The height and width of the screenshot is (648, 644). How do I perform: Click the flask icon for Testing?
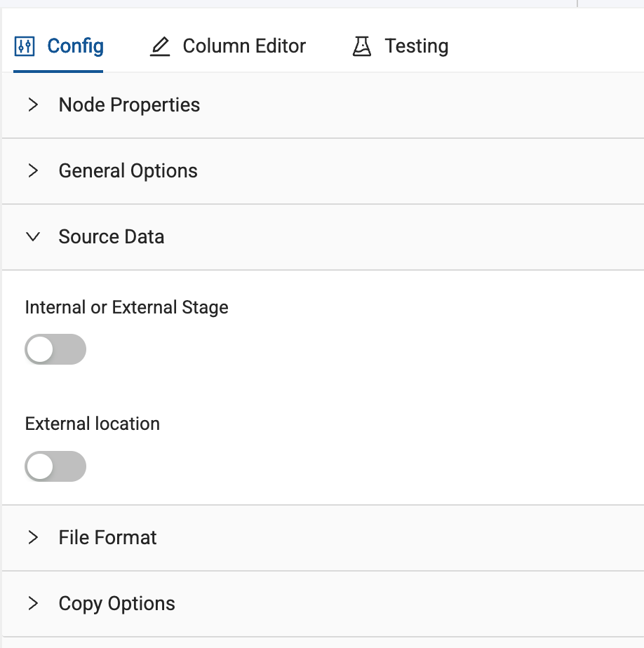click(362, 47)
